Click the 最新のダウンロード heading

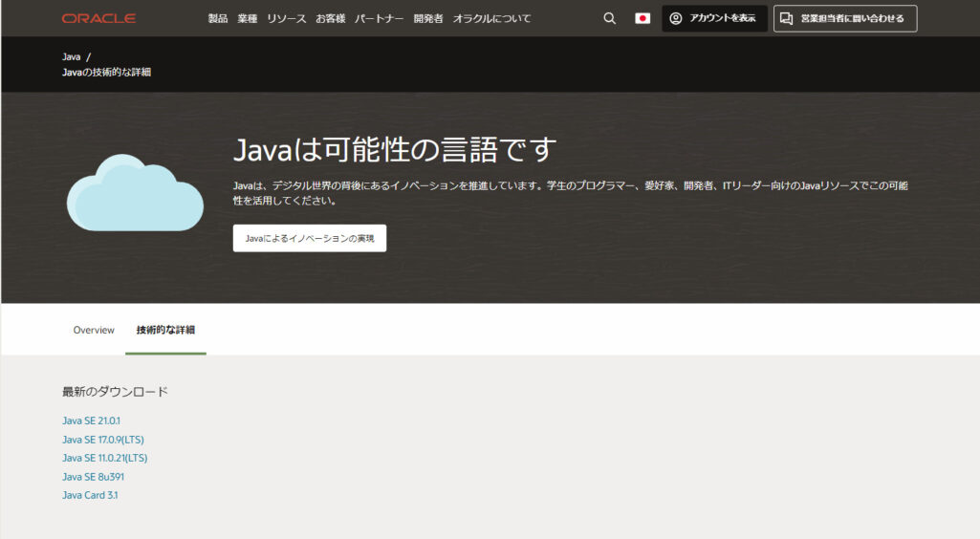(x=115, y=392)
